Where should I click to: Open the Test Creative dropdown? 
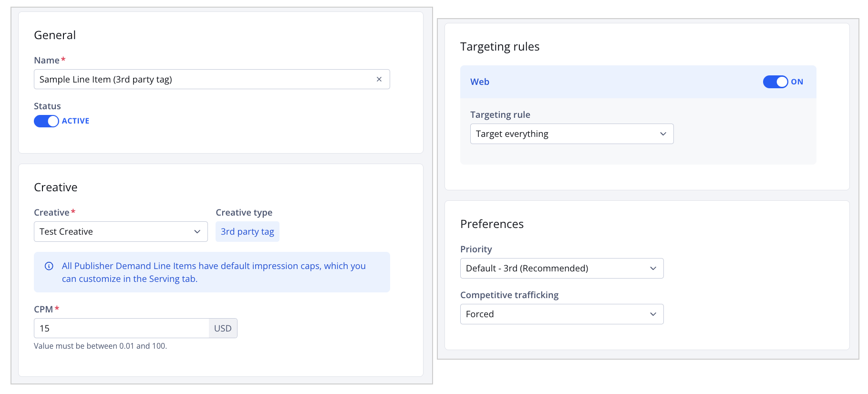[x=121, y=232]
